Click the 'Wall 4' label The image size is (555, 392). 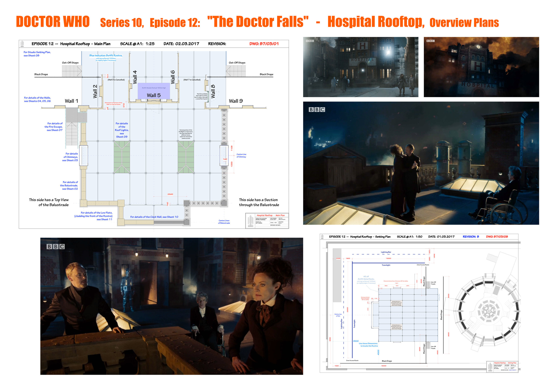(135, 77)
